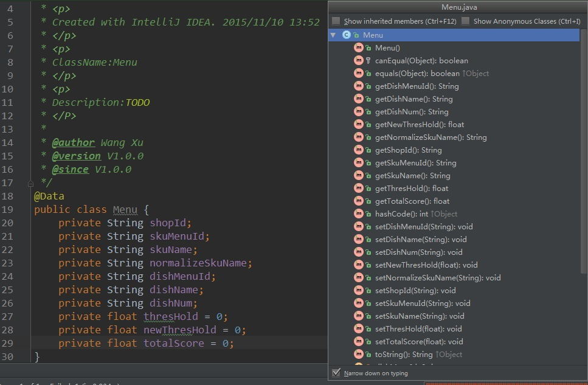Viewport: 588px width, 385px height.
Task: Click method icon of getDishNum()
Action: [359, 111]
